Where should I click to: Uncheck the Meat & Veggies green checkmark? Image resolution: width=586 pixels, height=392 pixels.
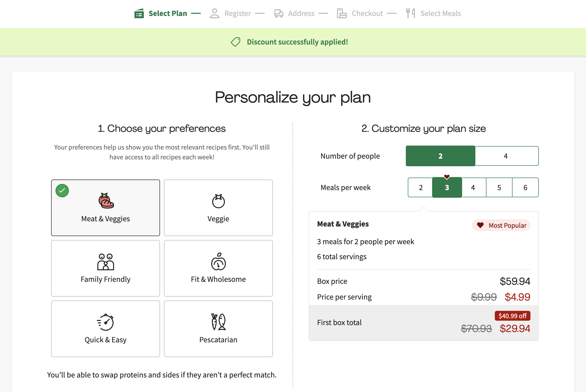pos(62,191)
